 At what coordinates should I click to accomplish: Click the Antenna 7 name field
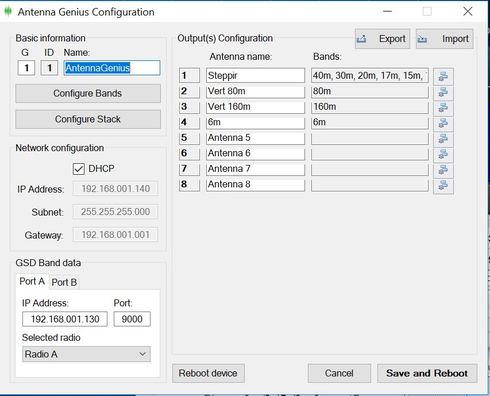click(255, 169)
